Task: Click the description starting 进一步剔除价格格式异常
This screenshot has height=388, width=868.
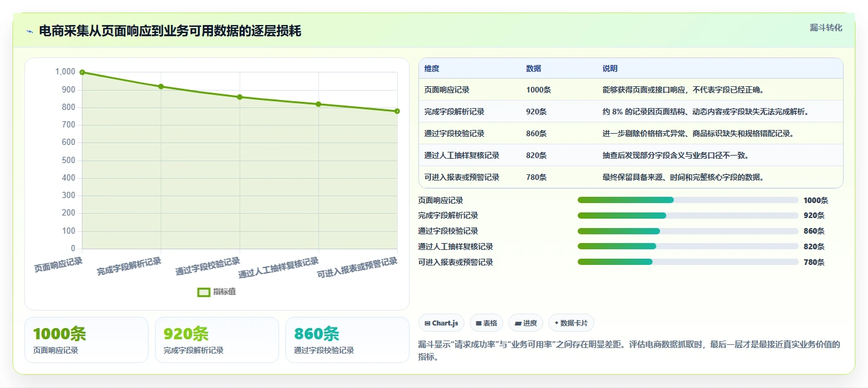Action: (x=698, y=134)
